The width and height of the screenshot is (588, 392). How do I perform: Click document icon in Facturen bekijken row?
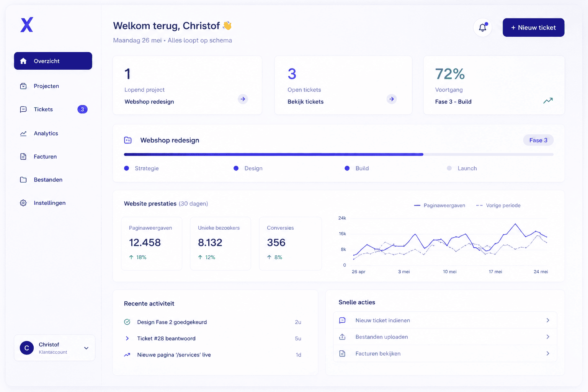342,354
